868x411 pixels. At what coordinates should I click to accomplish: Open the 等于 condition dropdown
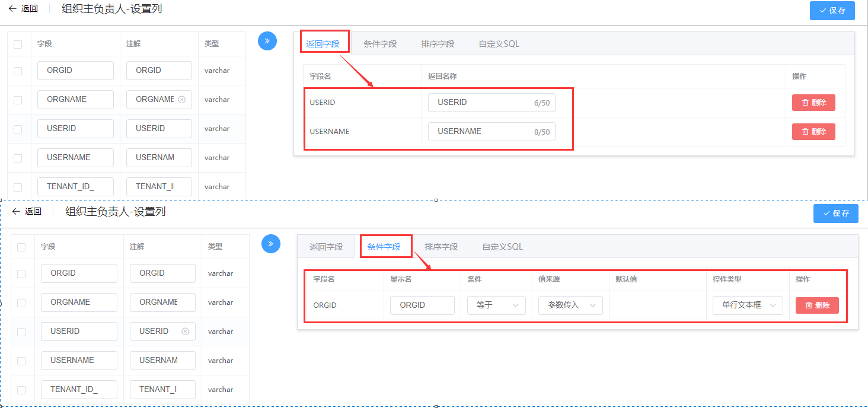[496, 305]
